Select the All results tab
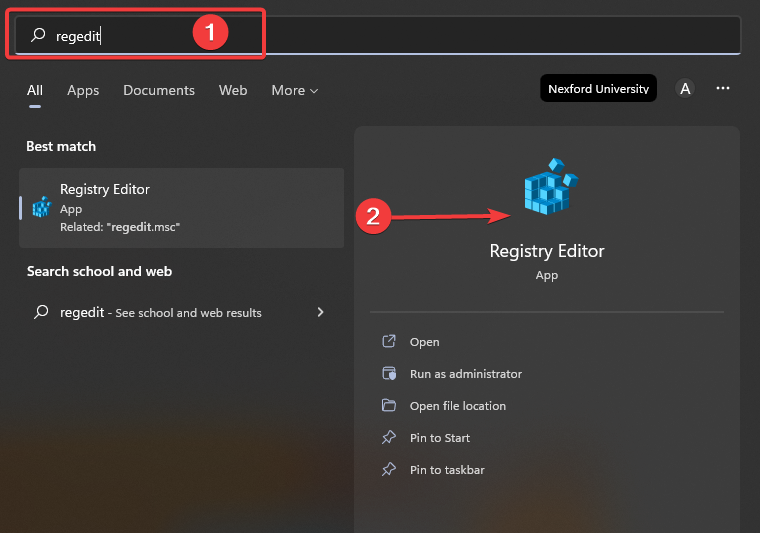 click(x=36, y=90)
